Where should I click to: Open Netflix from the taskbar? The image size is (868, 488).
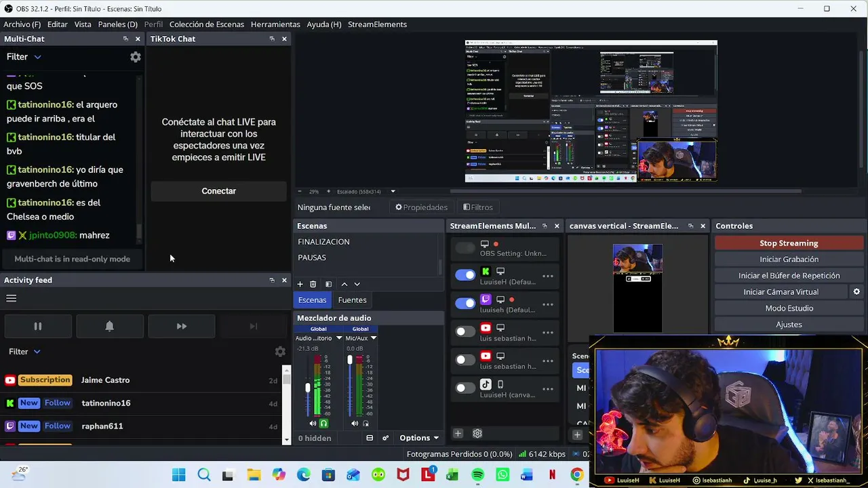(552, 475)
